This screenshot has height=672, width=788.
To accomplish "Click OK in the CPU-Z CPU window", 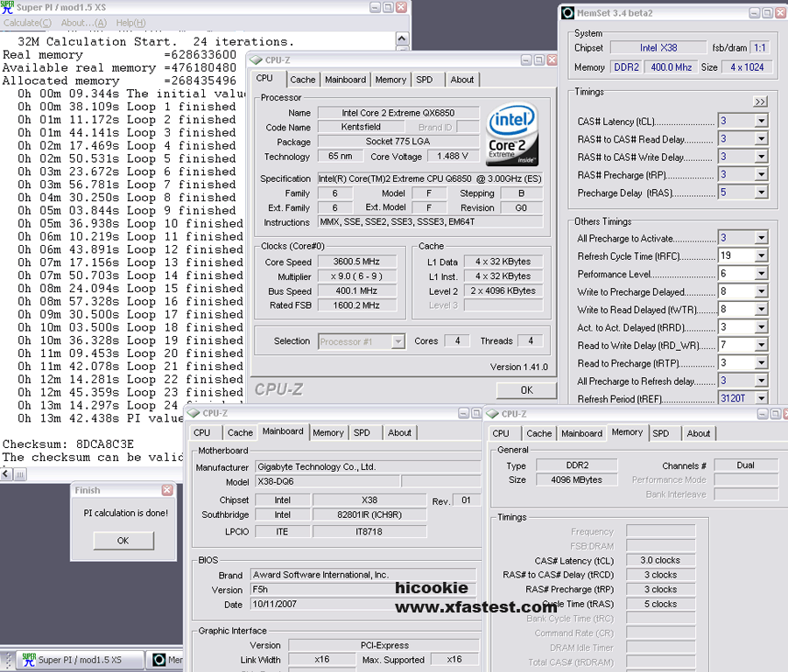I will [526, 390].
